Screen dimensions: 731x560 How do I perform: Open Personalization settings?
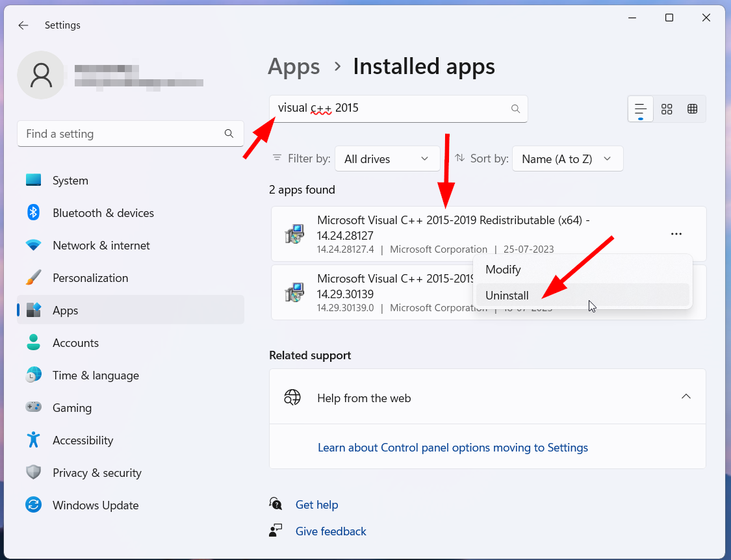pos(131,278)
